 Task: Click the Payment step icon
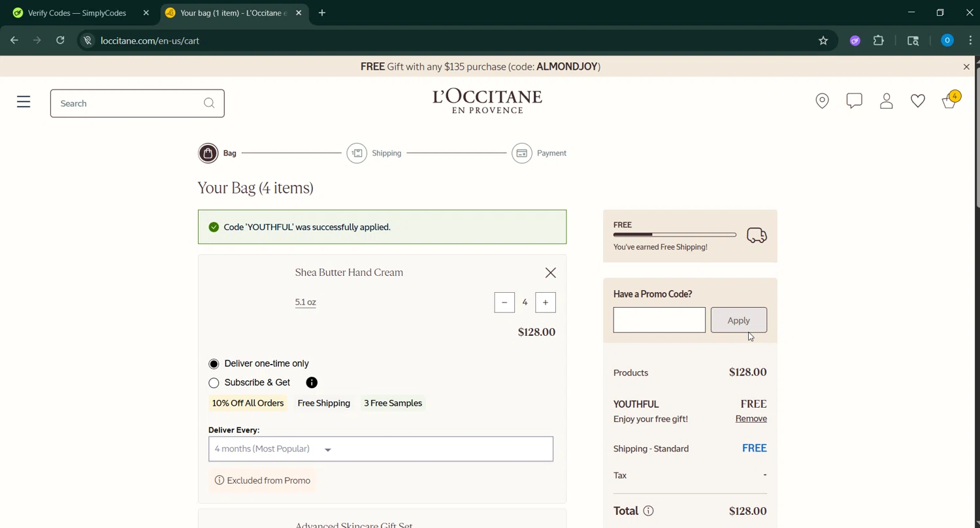click(x=521, y=153)
